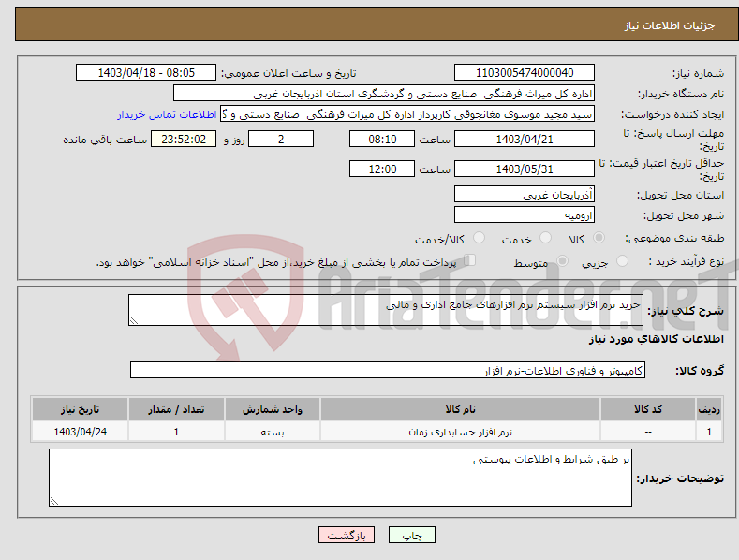Click the response deadline time 08:10 field
The height and width of the screenshot is (560, 739).
382,139
